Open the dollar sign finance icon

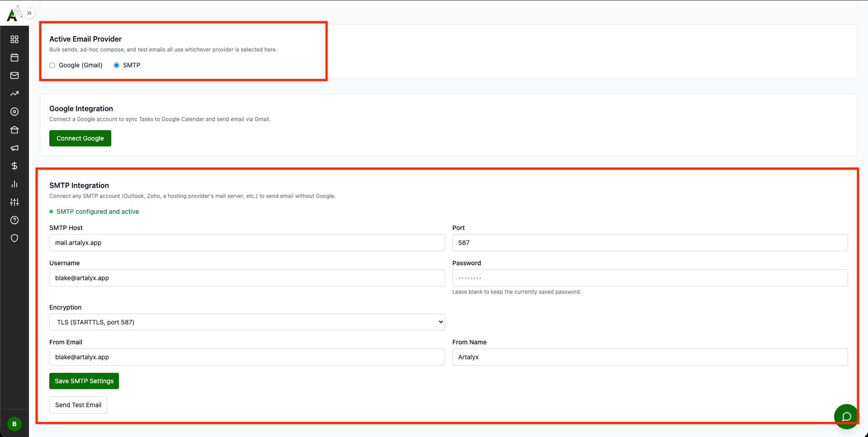[x=14, y=166]
